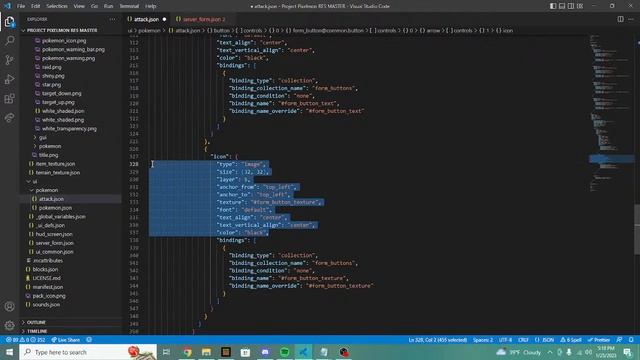Collapse PROJECT POKEMON RES MASTER root folder
640x360 pixels.
click(x=62, y=30)
